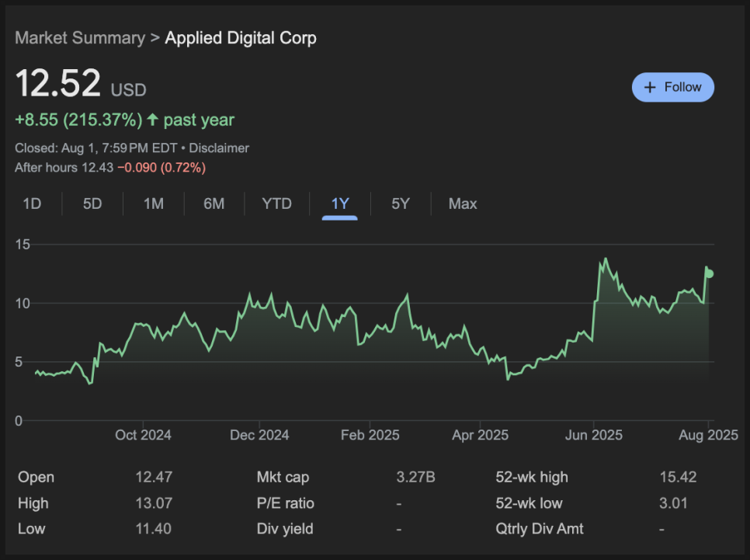
Task: Click the Closed: Aug 1, 7:59 PM EDT timestamp
Action: point(96,148)
